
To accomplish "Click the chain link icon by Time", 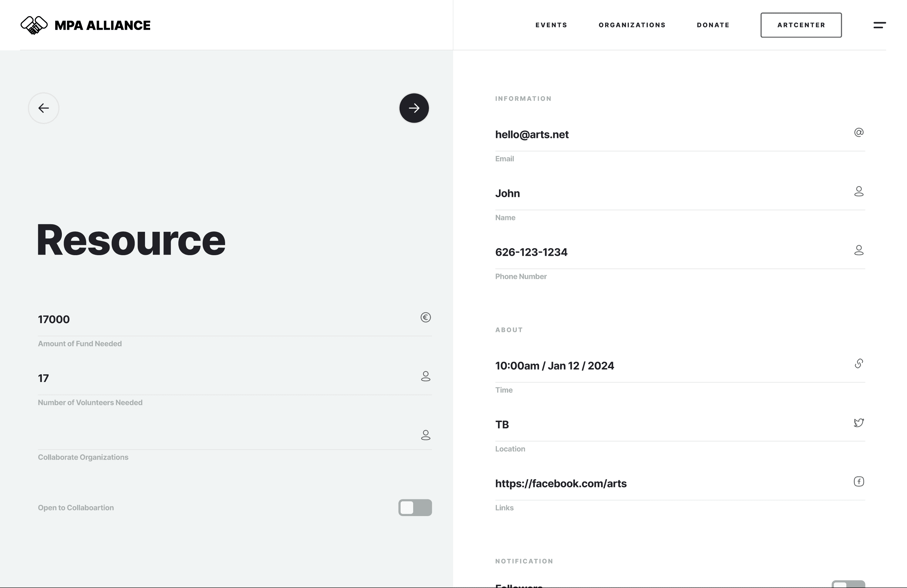I will pos(858,363).
